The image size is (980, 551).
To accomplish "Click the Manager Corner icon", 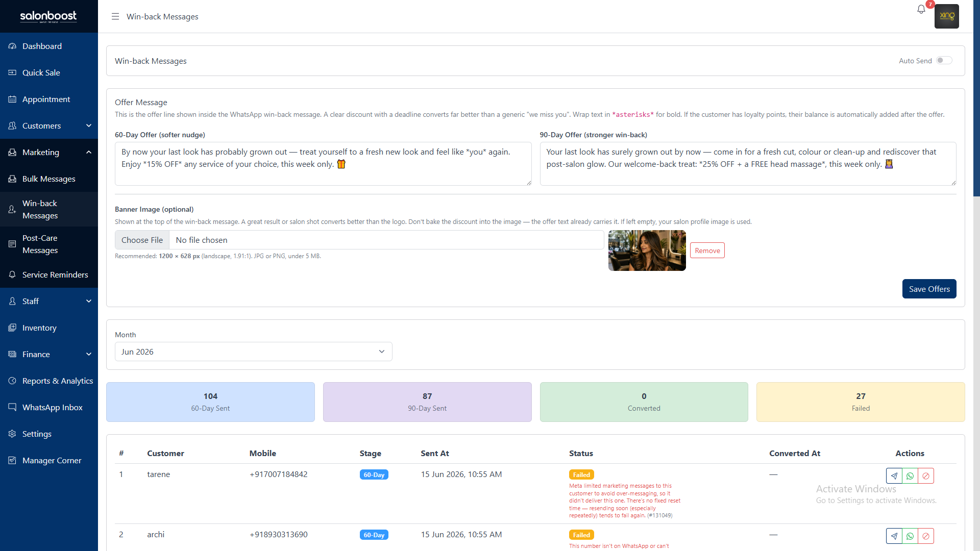I will (12, 460).
